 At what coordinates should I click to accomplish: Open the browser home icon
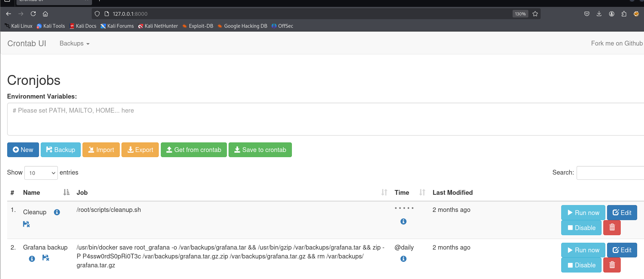pos(45,14)
